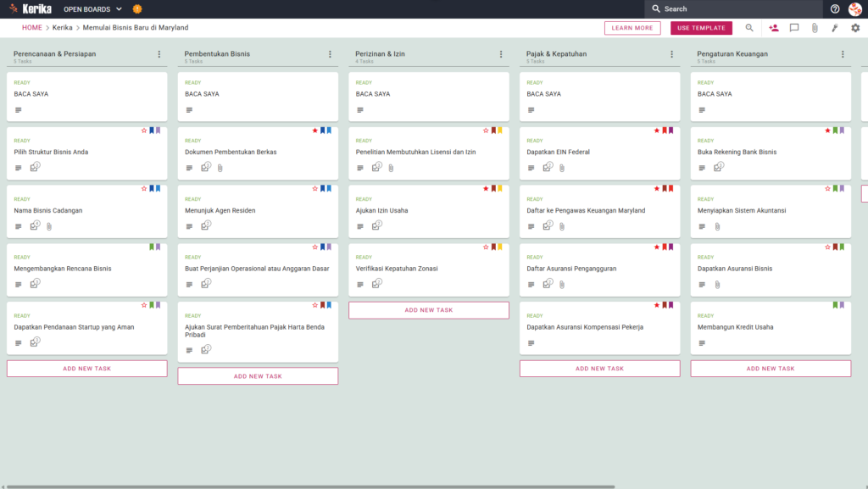Screen dimensions: 868x489
Task: Open Pajak & Kepatuhan column menu
Action: (x=671, y=54)
